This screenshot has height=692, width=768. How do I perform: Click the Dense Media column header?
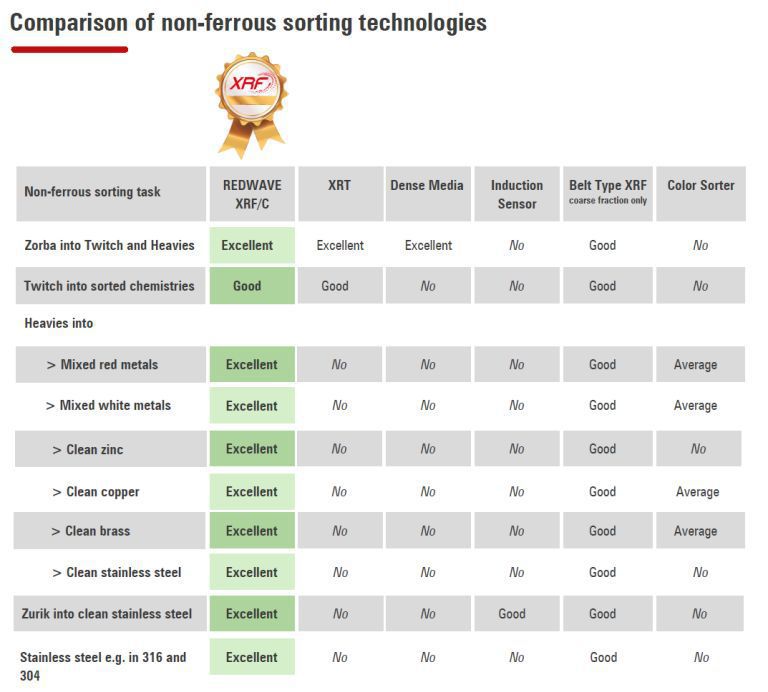[427, 186]
